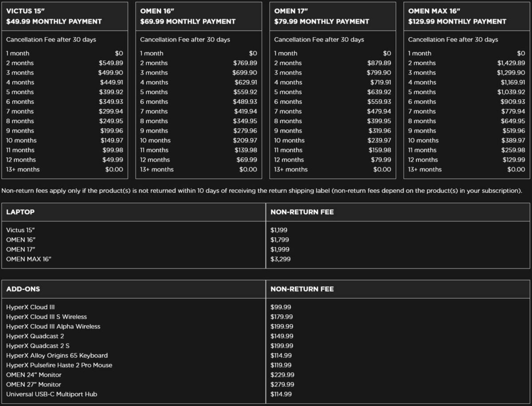Click the Universal USB-C Multiport Hub entry
532x406 pixels.
[x=51, y=394]
